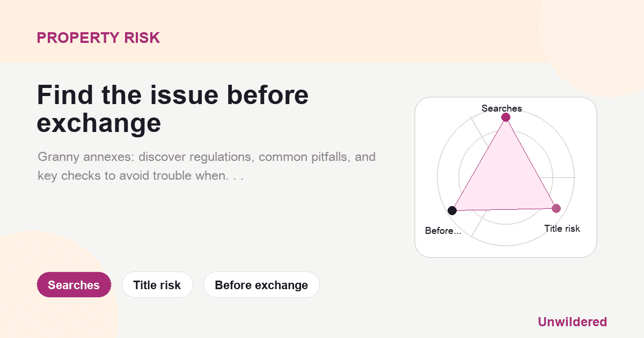Visit the Unwildered brand link
The image size is (644, 338).
tap(572, 322)
